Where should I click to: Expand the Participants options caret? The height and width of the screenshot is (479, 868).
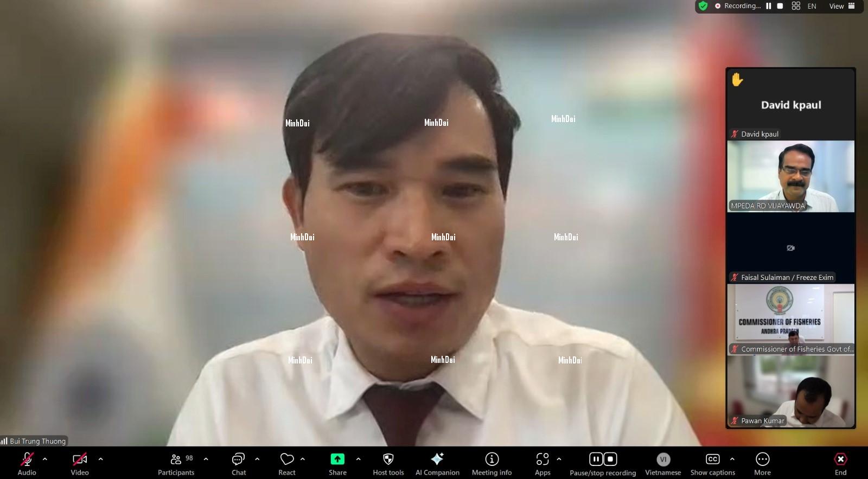(206, 459)
